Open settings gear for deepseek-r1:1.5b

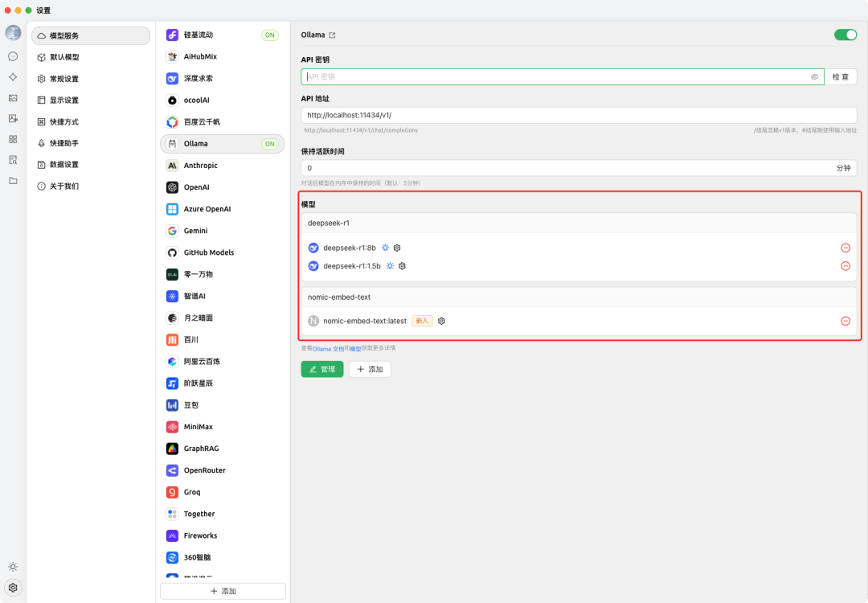[402, 266]
